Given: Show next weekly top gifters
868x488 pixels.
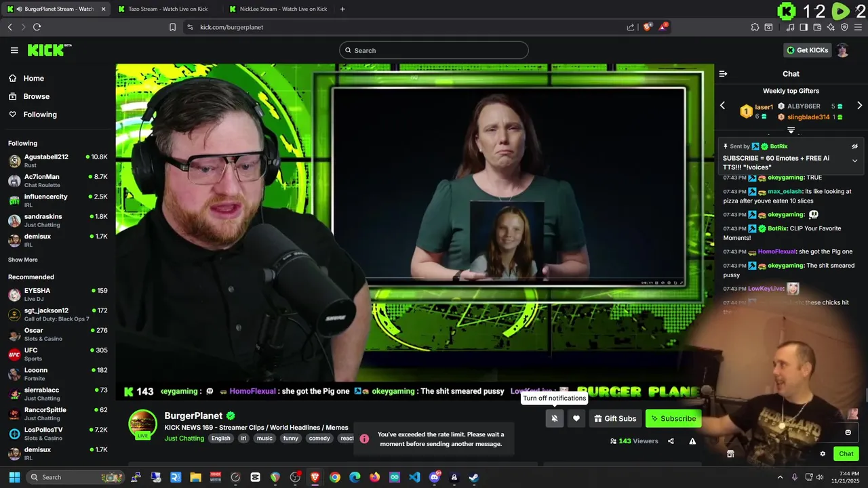Looking at the screenshot, I should [859, 106].
